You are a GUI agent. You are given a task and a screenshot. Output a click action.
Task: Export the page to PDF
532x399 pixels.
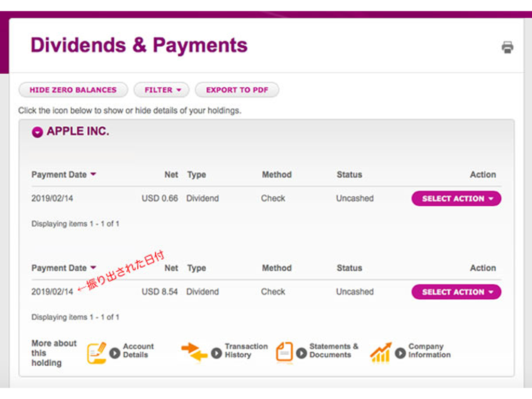tap(237, 90)
